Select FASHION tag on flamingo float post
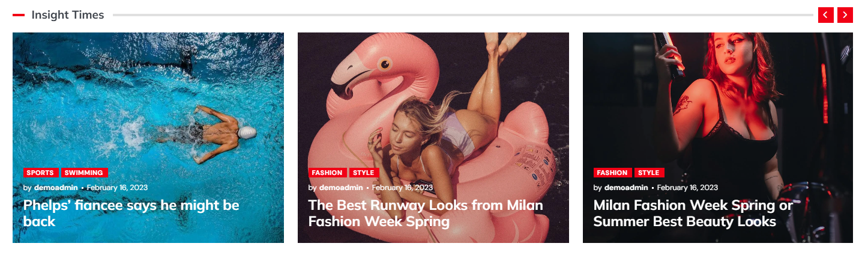The width and height of the screenshot is (868, 258). (x=327, y=173)
